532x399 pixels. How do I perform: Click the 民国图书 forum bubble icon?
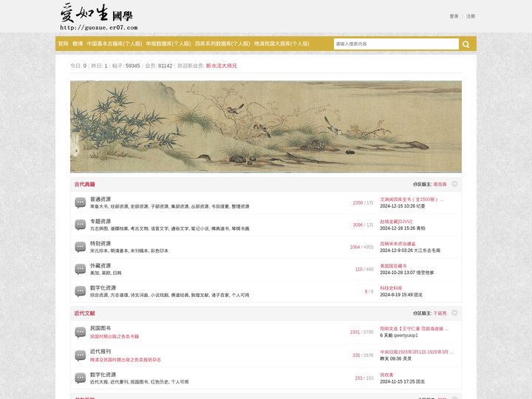click(x=80, y=332)
